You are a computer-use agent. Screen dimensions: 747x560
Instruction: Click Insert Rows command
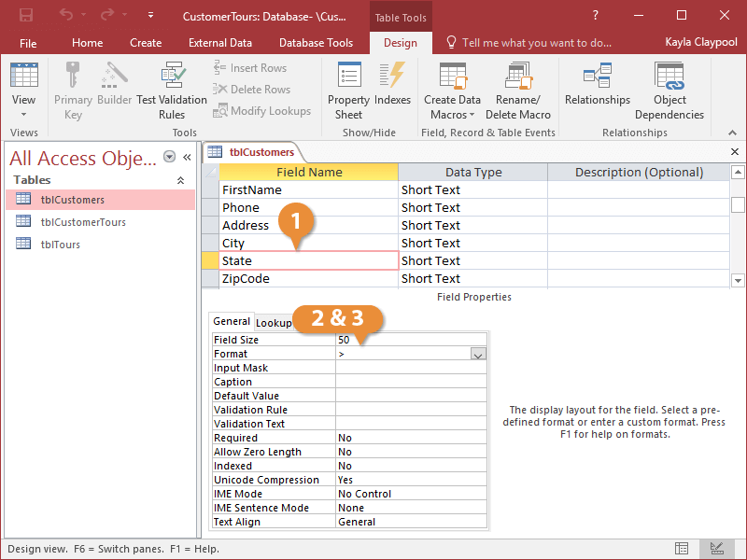click(x=249, y=68)
